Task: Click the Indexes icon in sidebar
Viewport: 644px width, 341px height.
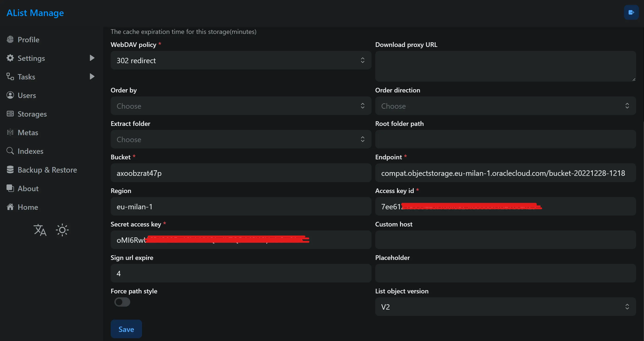Action: (x=10, y=151)
